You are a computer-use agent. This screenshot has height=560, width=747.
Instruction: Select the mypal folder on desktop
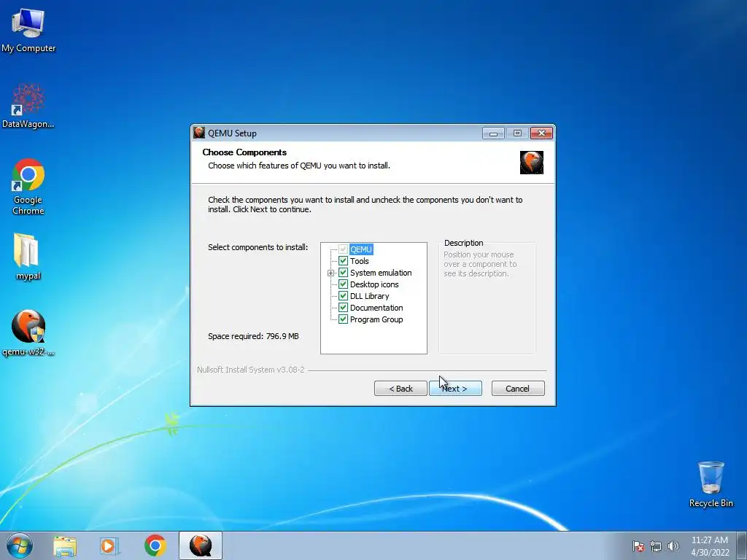[28, 257]
